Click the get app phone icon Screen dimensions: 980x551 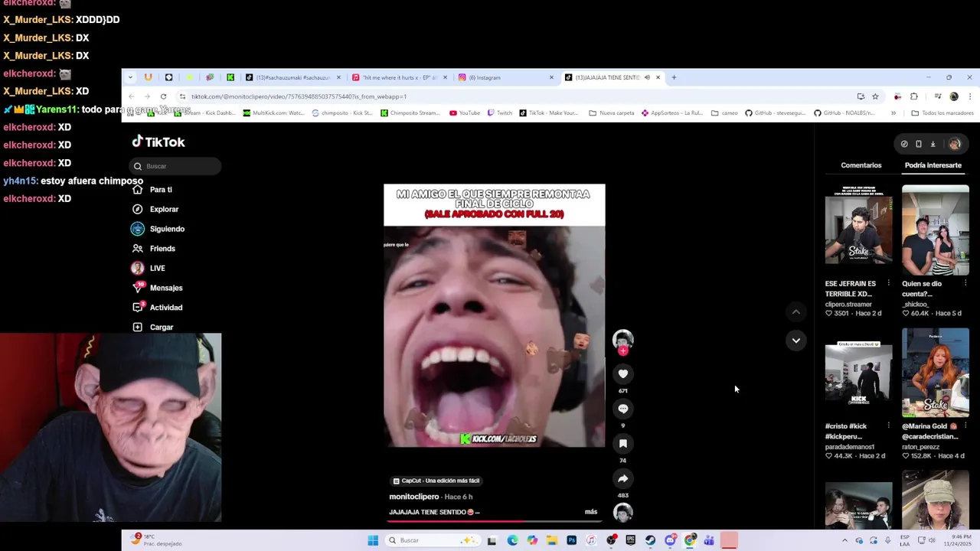(919, 144)
